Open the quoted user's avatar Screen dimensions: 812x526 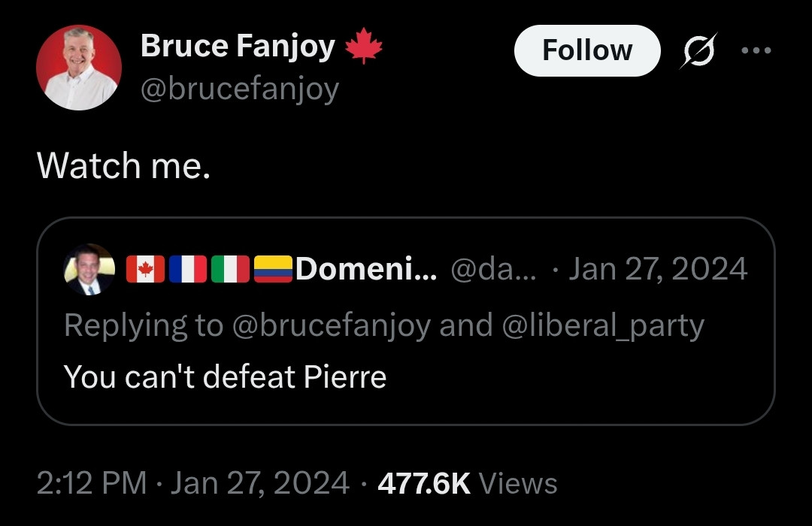[89, 269]
